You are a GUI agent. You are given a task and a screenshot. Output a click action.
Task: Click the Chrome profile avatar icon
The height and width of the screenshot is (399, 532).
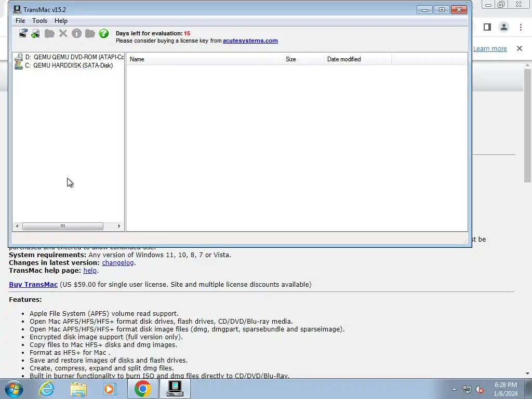click(x=504, y=27)
